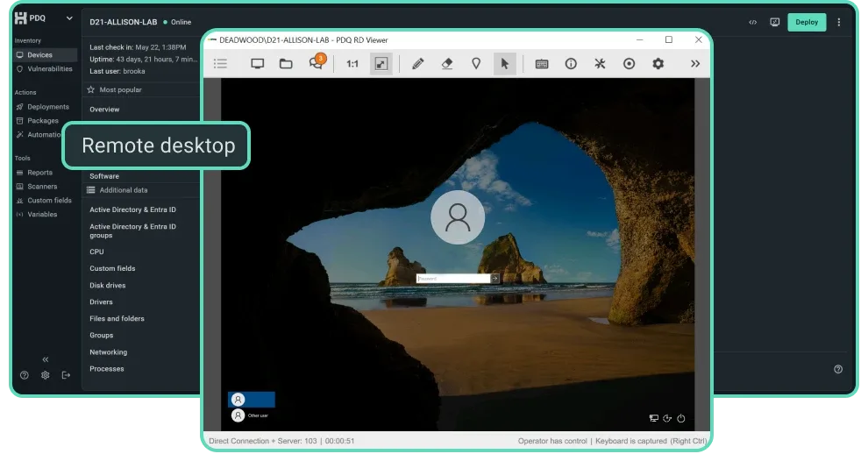Open the help question mark icon in sidebar
Image resolution: width=868 pixels, height=454 pixels.
(25, 375)
